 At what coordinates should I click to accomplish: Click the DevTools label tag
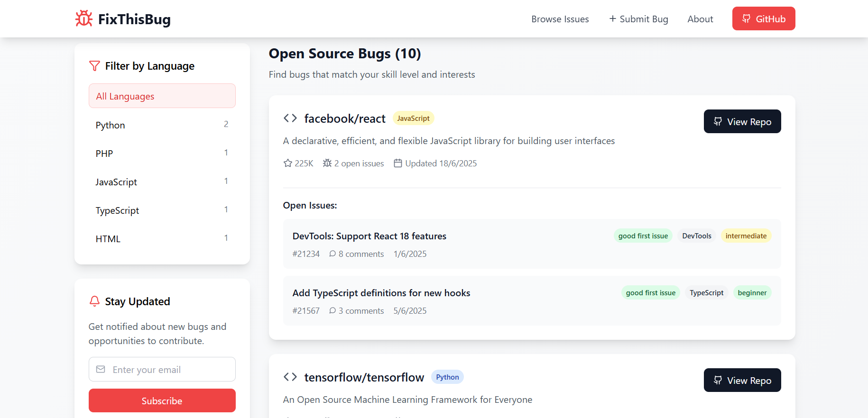(697, 236)
